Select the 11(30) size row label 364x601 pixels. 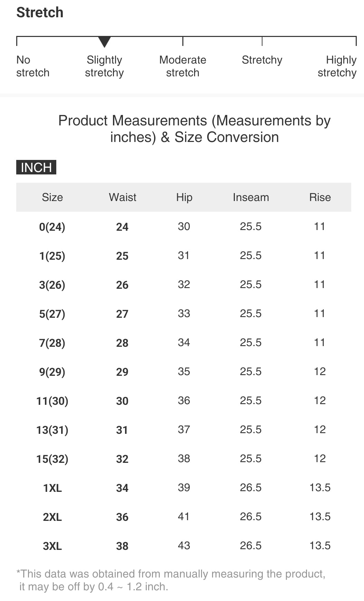pyautogui.click(x=52, y=401)
